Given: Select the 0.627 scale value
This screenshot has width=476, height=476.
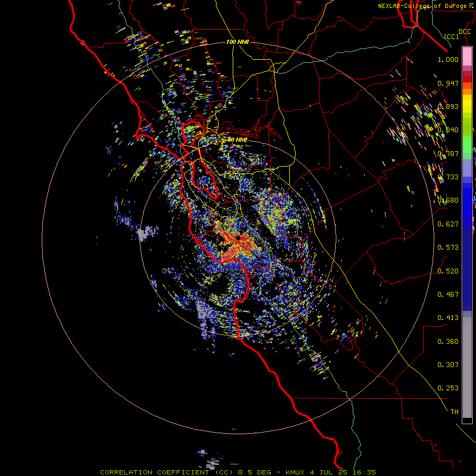Looking at the screenshot, I should coord(448,224).
